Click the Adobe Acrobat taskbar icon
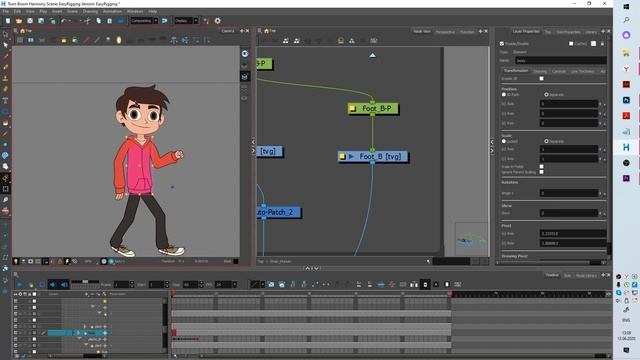The width and height of the screenshot is (640, 360). pos(626,116)
